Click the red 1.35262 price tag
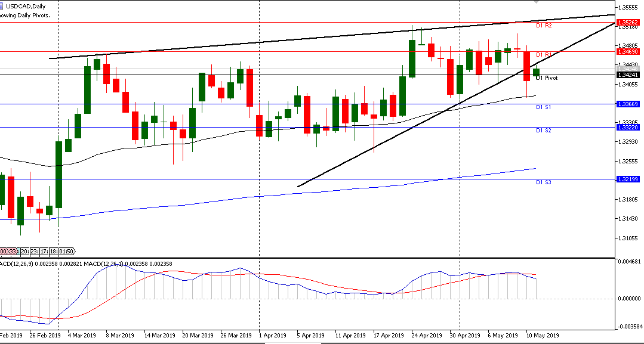Image resolution: width=644 pixels, height=344 pixels. click(x=628, y=23)
